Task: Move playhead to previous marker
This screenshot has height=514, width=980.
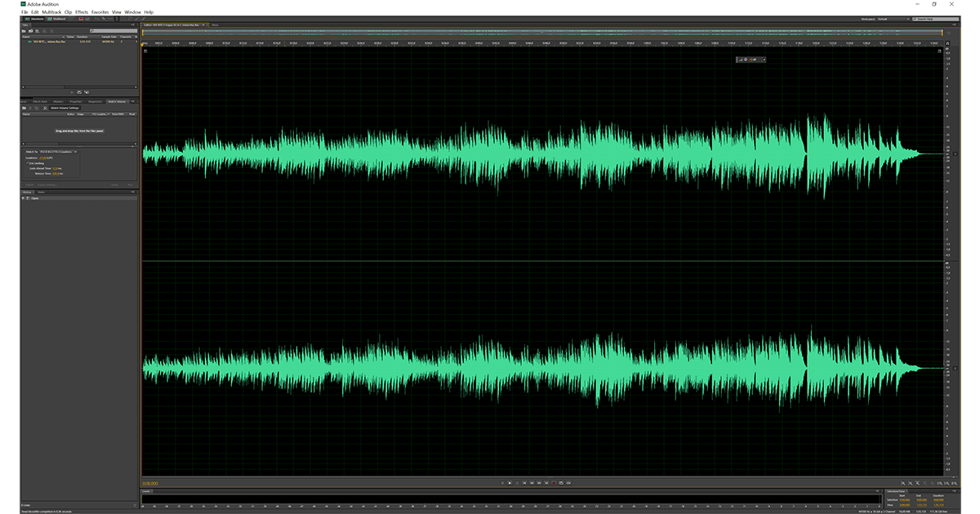Action: coord(524,483)
